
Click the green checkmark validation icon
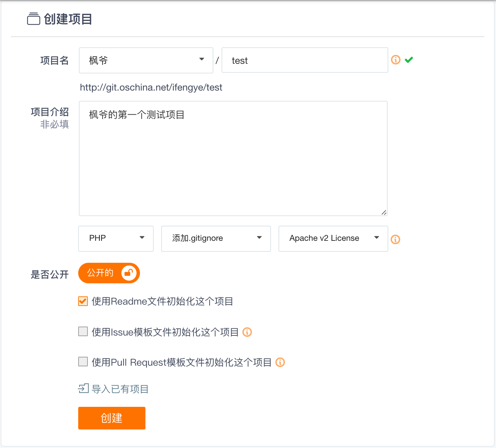409,60
